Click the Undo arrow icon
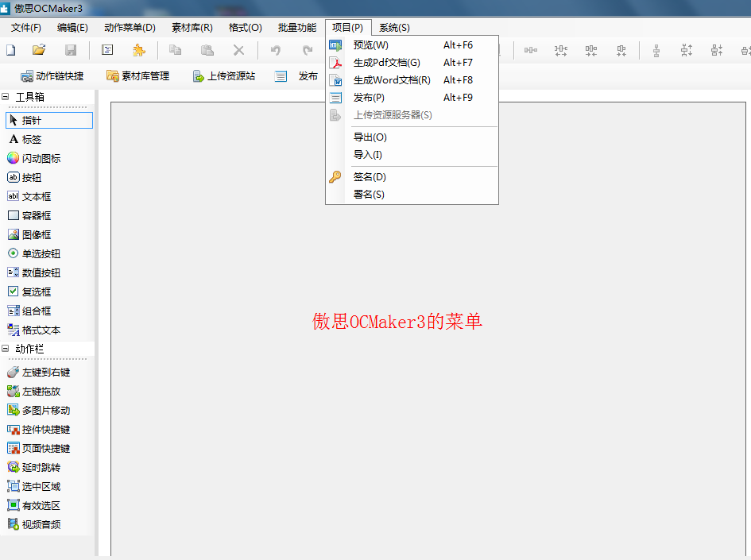 point(276,50)
